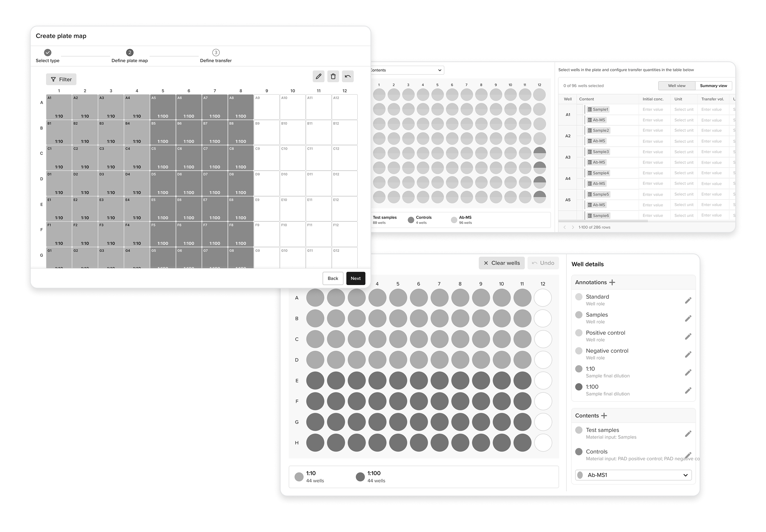
Task: Select well C8 in plate map grid
Action: (x=241, y=158)
